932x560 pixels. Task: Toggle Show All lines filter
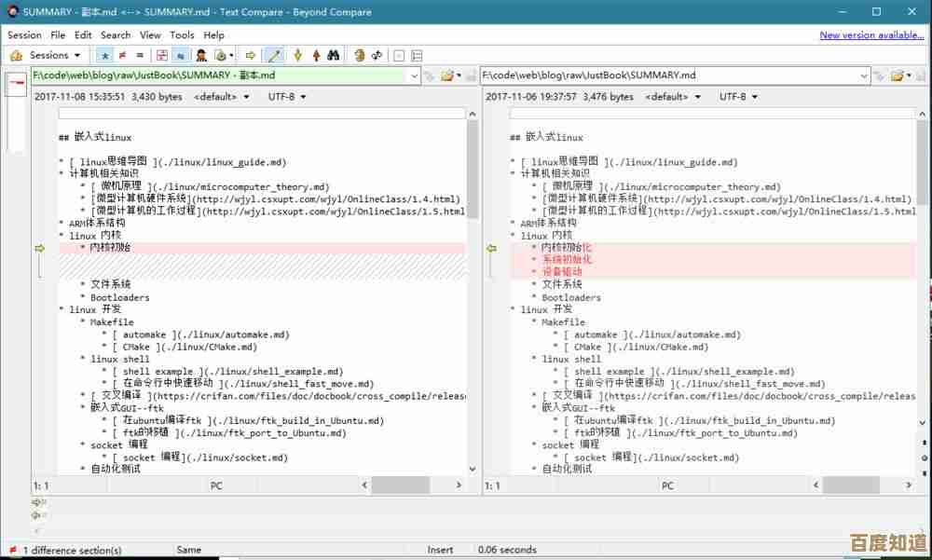(x=105, y=55)
